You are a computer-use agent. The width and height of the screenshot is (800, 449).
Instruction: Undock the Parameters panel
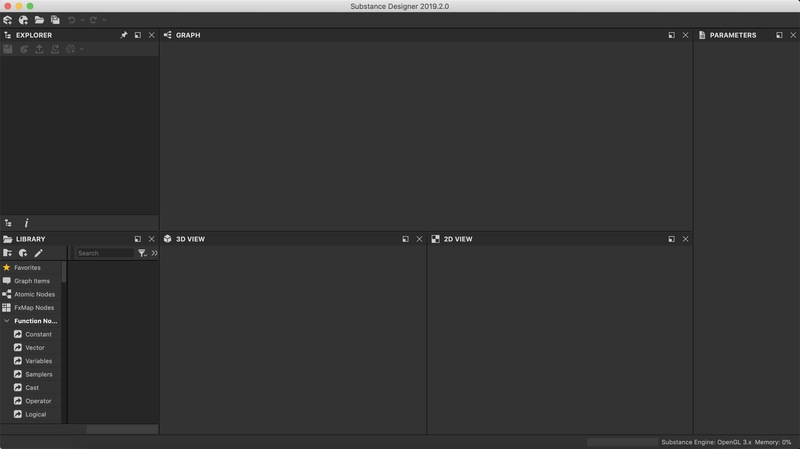coord(779,35)
